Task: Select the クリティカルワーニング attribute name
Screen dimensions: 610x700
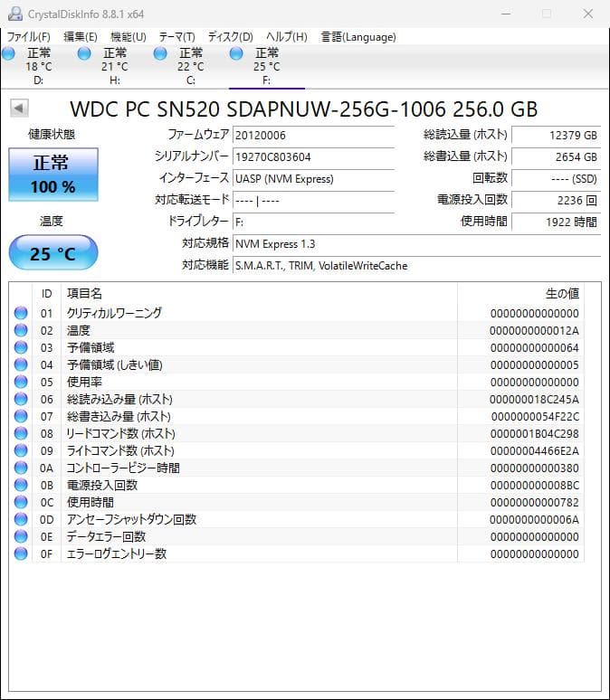Action: pos(114,313)
